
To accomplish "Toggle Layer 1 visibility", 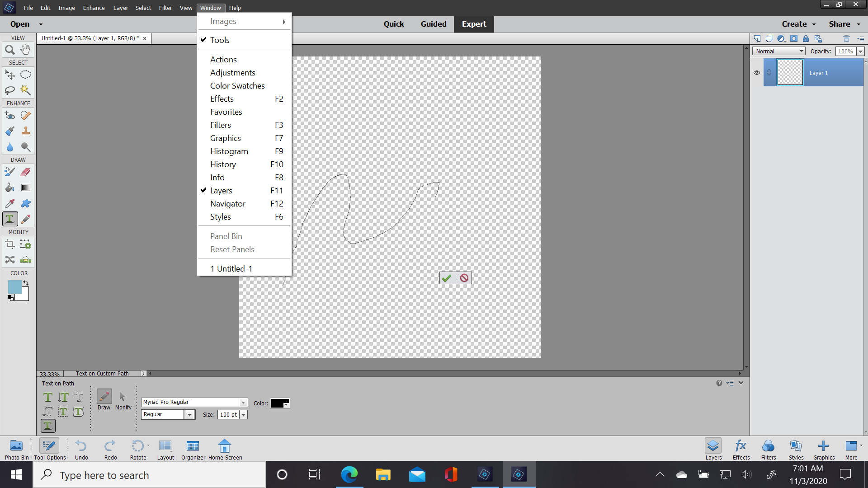I will point(757,72).
